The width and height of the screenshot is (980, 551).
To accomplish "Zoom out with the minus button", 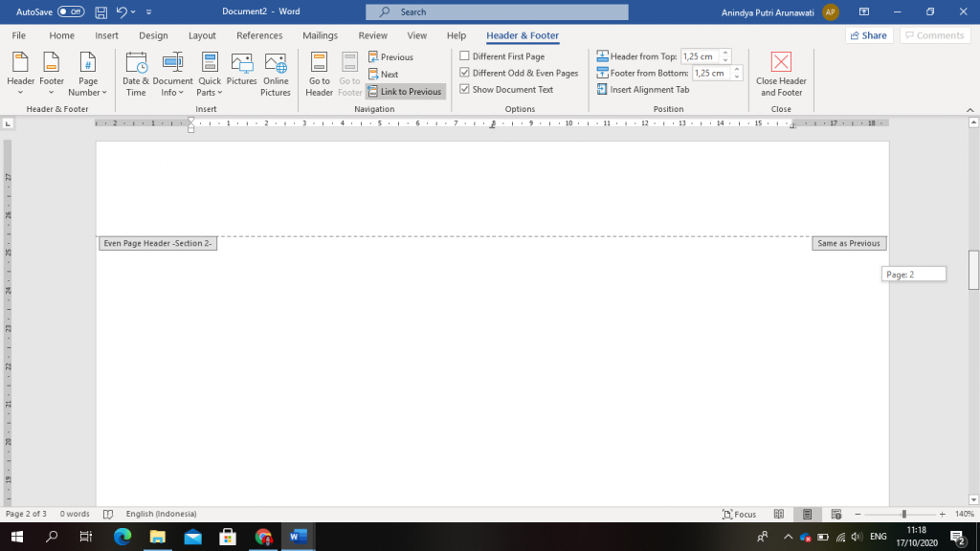I will 857,514.
